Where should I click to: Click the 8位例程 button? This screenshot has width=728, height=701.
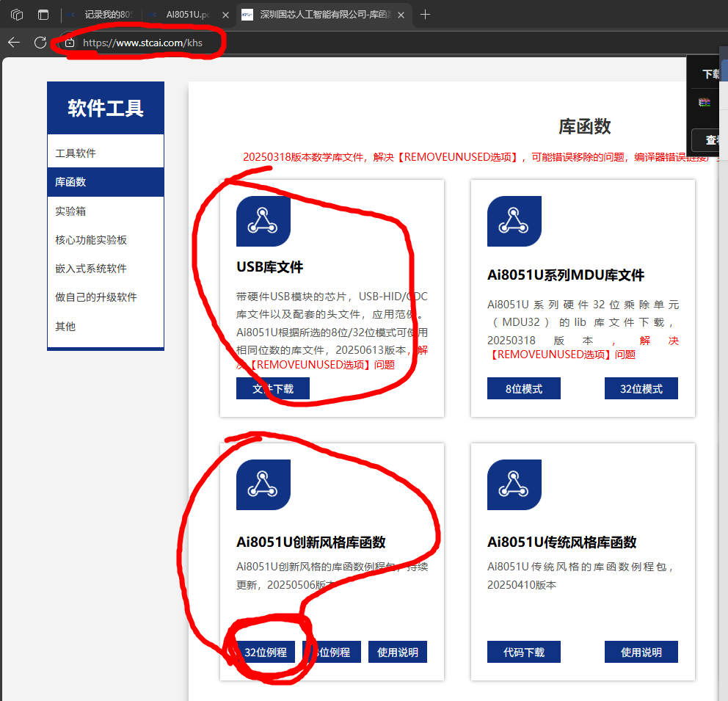click(332, 653)
